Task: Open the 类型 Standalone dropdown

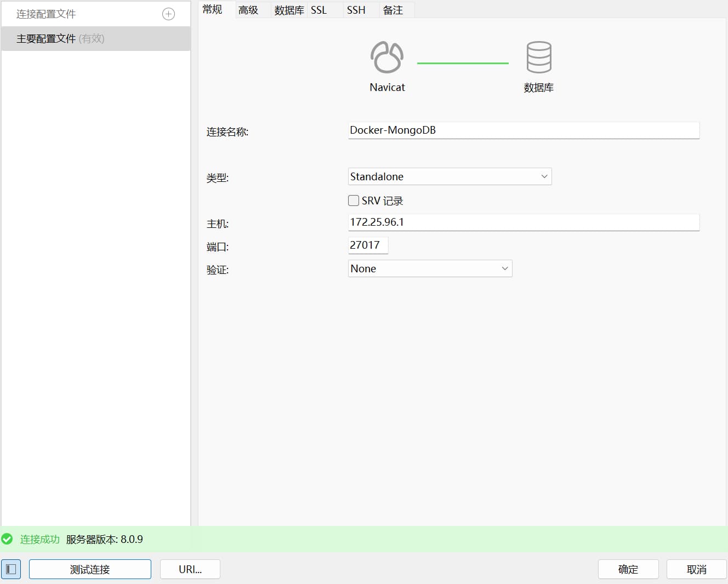Action: click(450, 176)
